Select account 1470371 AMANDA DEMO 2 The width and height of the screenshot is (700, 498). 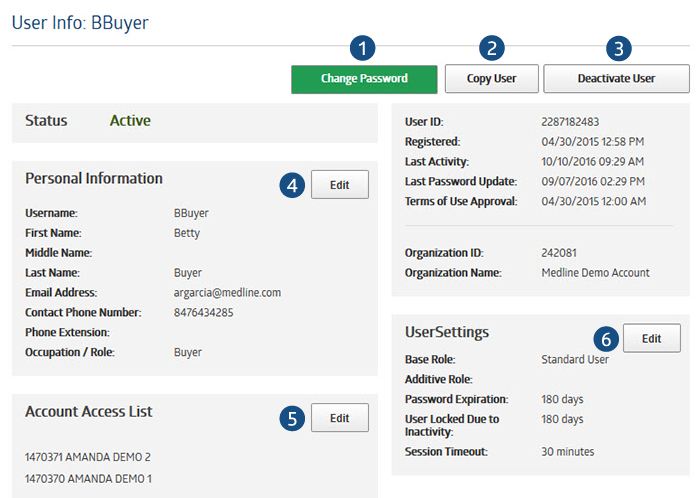pos(88,457)
